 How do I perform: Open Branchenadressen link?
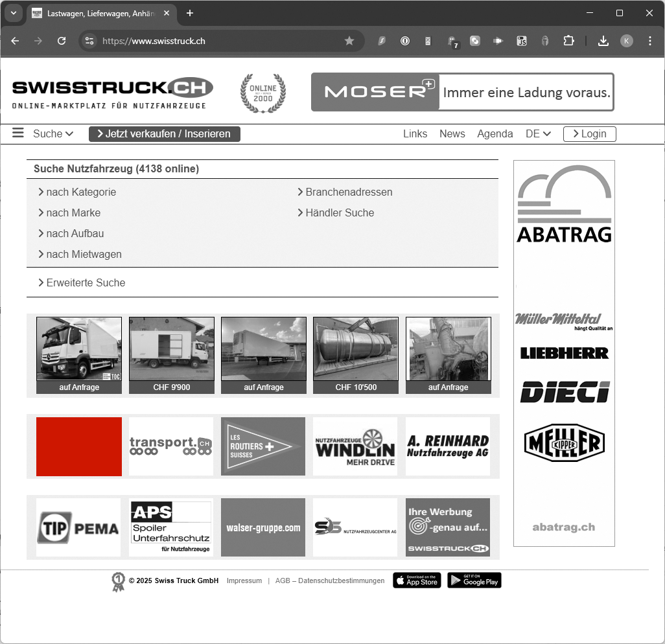tap(345, 192)
